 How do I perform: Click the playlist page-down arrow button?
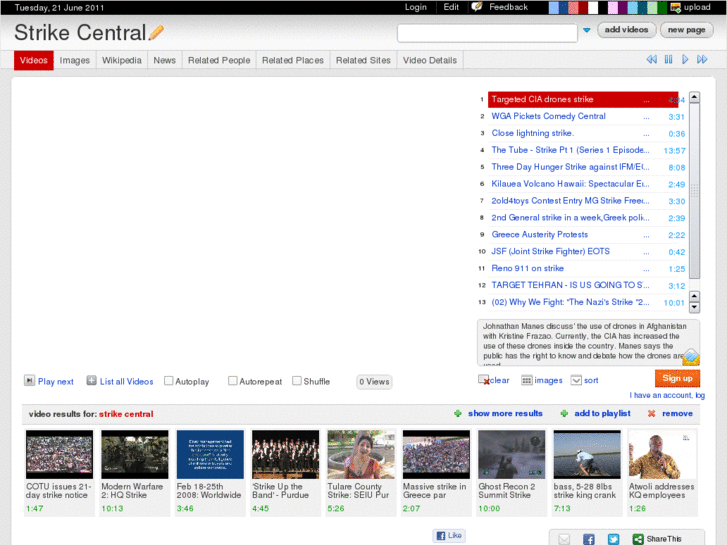point(694,307)
